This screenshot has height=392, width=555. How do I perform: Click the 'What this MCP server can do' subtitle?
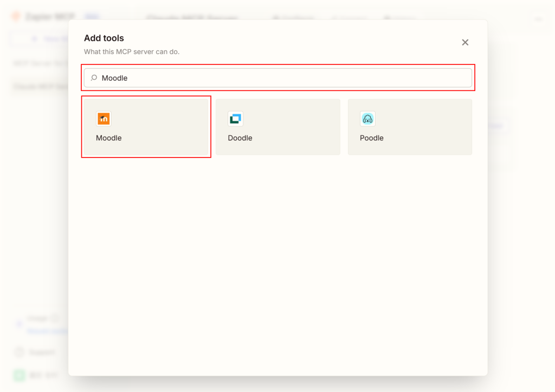point(132,52)
